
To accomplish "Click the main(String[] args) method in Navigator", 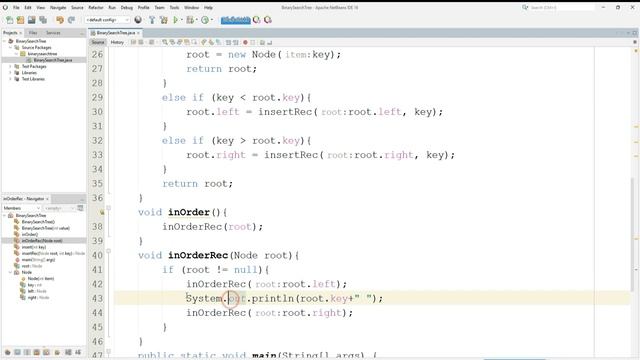I will tap(38, 260).
